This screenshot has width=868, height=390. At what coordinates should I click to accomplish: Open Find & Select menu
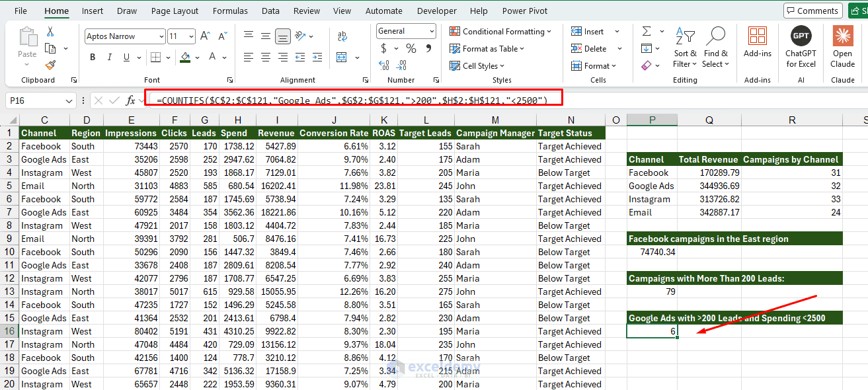point(715,48)
